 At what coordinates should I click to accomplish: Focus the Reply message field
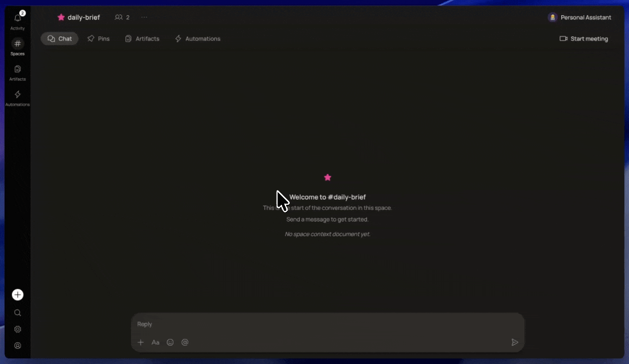[328, 324]
